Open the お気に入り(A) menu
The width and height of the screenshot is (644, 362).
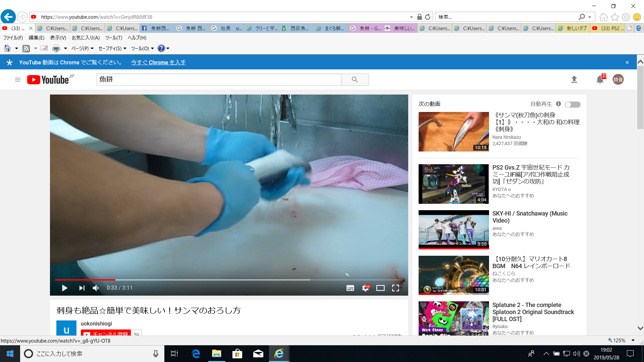pyautogui.click(x=86, y=38)
